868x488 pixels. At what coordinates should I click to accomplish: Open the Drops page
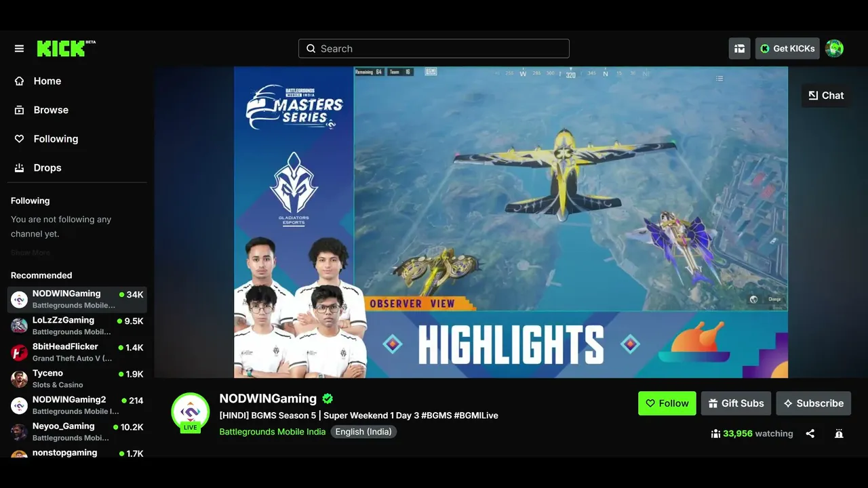(x=47, y=168)
